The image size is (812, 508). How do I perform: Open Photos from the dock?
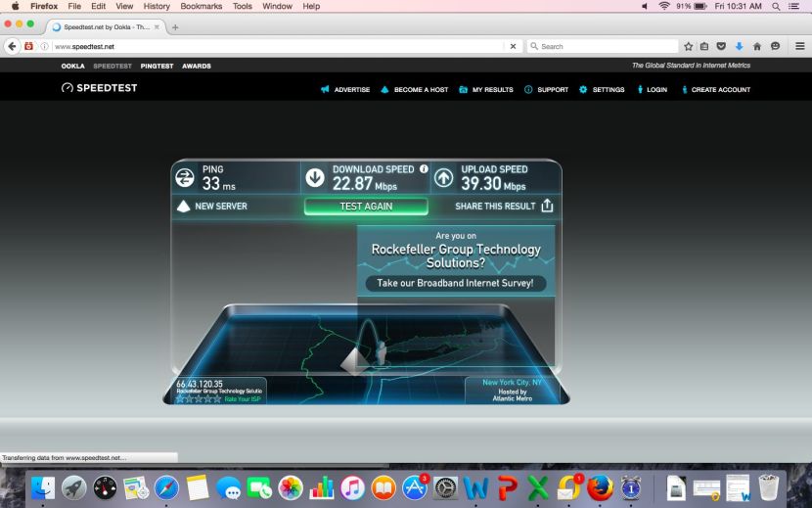coord(291,487)
